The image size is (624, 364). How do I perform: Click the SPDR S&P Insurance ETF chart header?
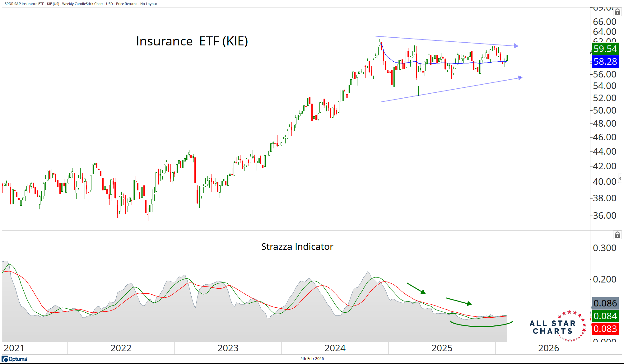click(x=81, y=4)
